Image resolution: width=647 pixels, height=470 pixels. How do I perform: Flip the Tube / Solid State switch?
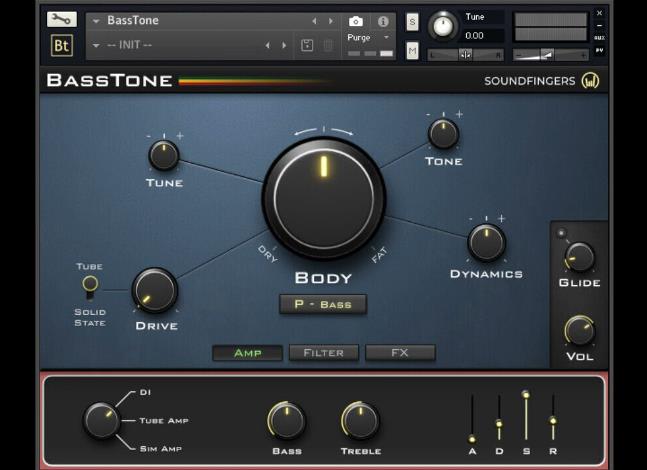coord(90,288)
